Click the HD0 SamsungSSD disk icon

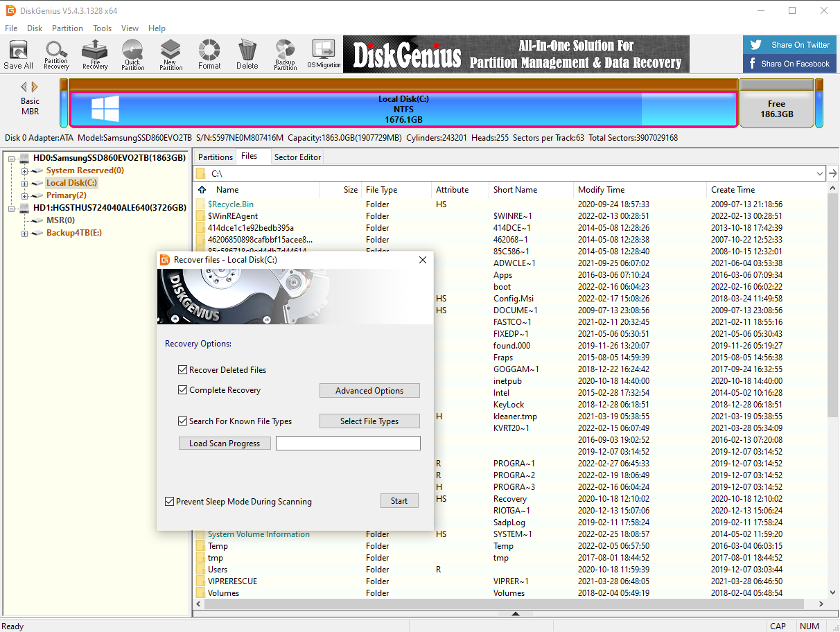click(x=24, y=158)
